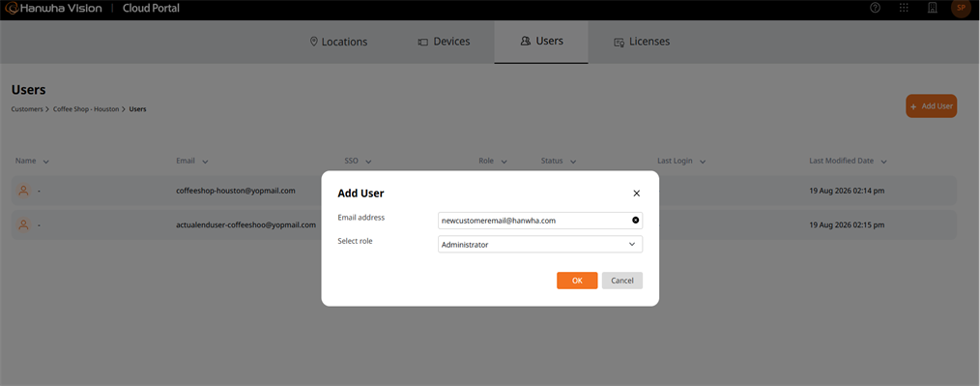Open the apps grid icon
The height and width of the screenshot is (386, 980).
click(904, 8)
